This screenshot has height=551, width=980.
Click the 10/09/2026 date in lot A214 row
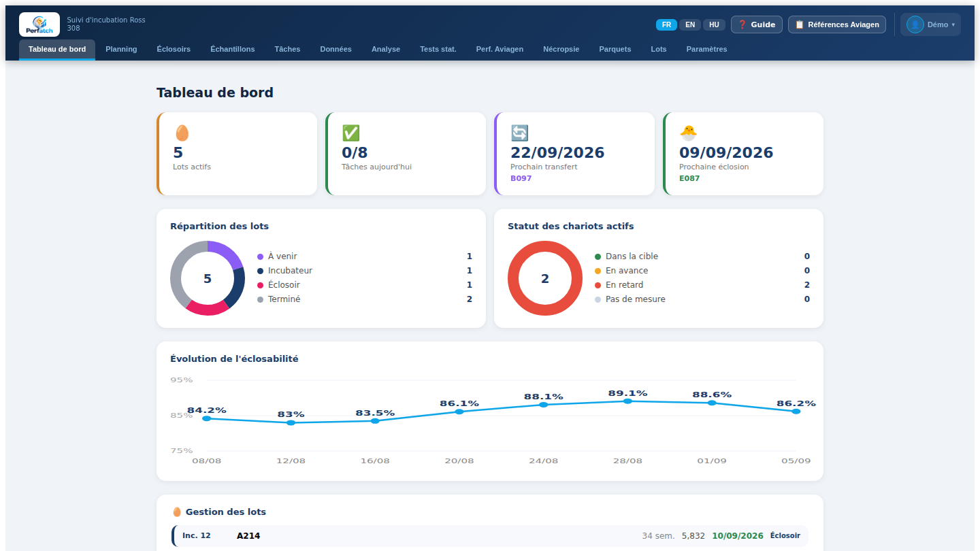(x=738, y=536)
